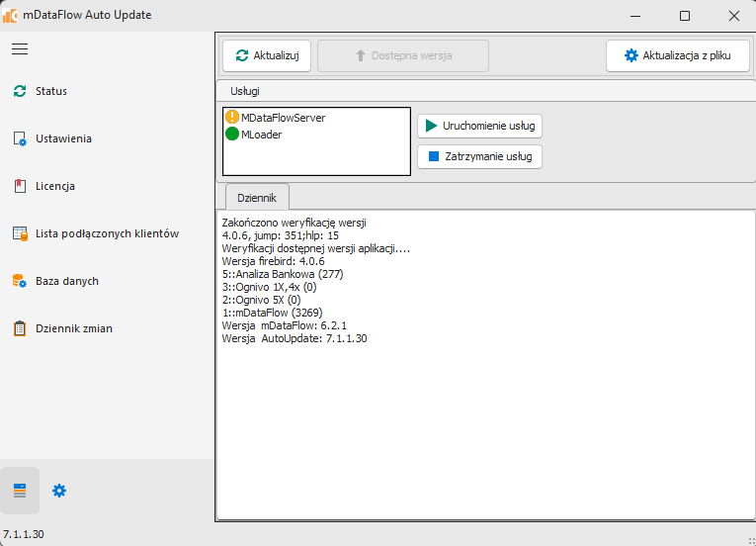Click the Baza danych database icon

point(20,281)
